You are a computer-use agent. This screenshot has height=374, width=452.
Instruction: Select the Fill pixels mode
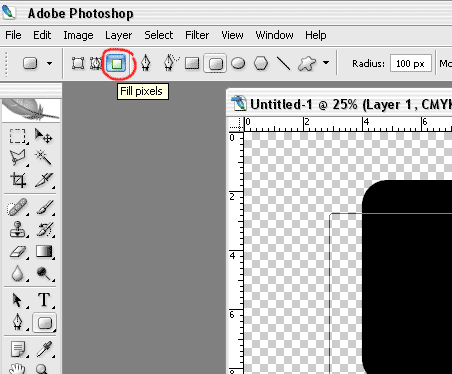click(116, 63)
